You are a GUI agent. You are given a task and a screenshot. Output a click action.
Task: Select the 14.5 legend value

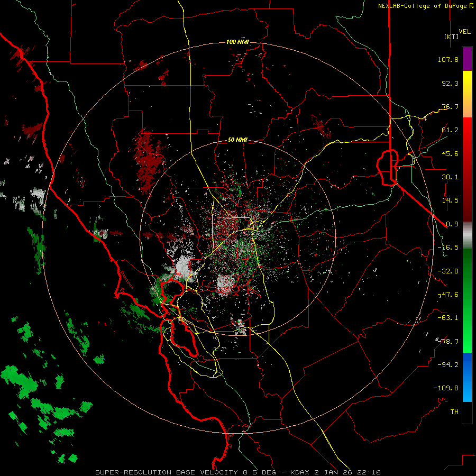click(x=450, y=200)
